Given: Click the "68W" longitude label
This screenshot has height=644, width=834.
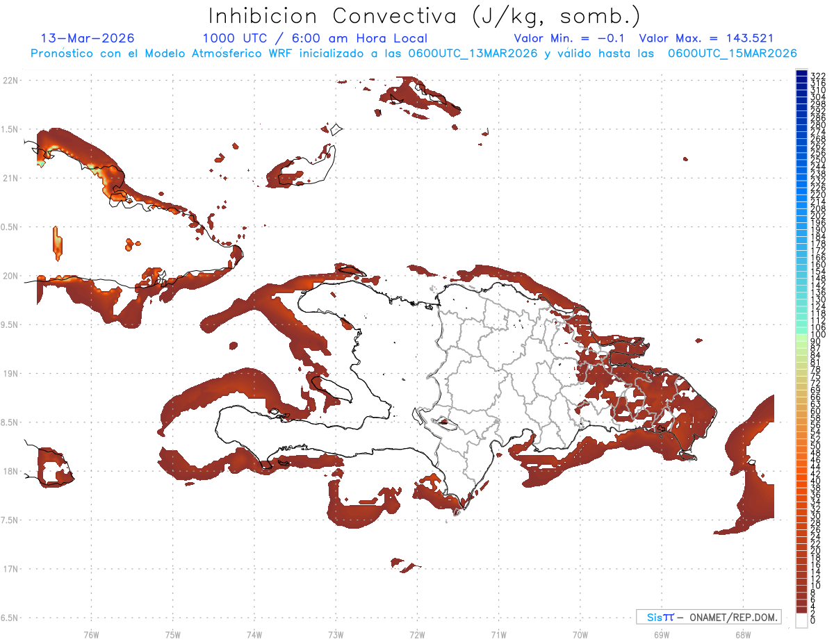Looking at the screenshot, I should tap(742, 635).
